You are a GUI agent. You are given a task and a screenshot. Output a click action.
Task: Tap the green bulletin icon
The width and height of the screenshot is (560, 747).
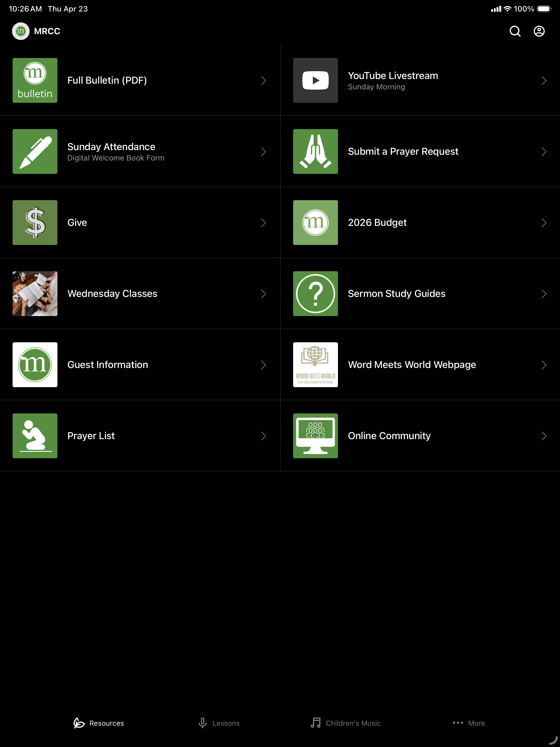[35, 80]
